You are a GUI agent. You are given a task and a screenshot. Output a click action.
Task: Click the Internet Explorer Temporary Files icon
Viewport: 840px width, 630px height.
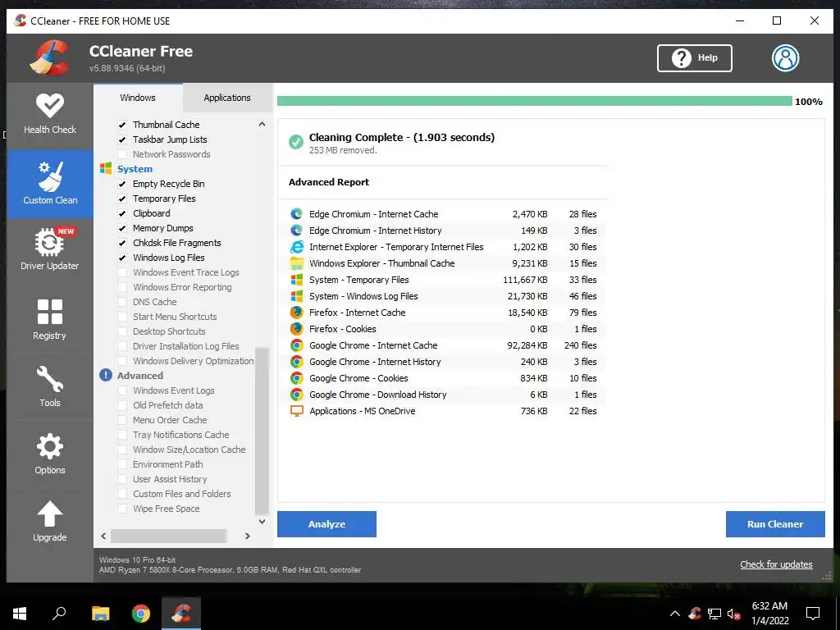pos(296,247)
